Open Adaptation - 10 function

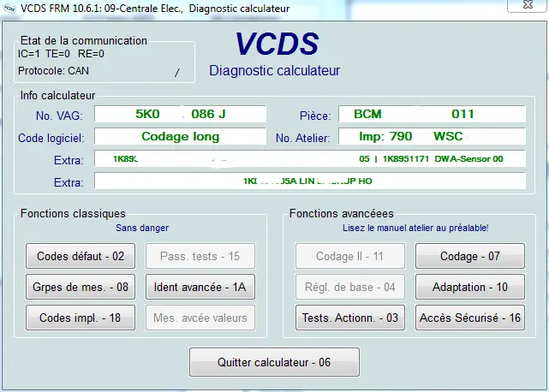coord(470,287)
